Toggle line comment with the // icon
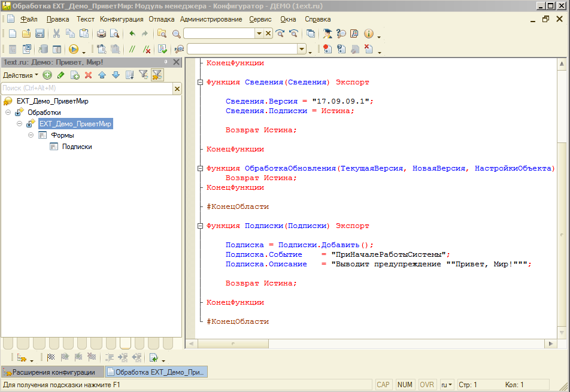 [133, 48]
